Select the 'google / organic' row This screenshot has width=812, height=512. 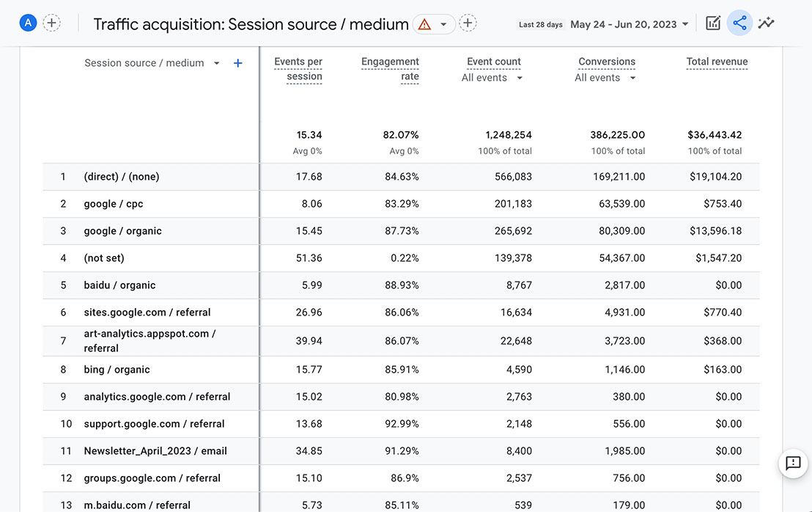click(401, 231)
